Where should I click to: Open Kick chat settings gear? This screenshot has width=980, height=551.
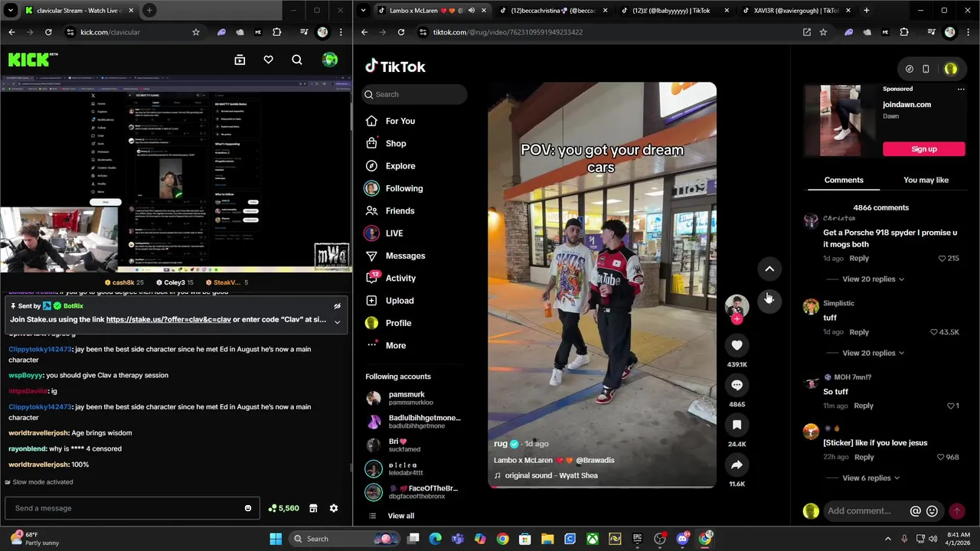(334, 508)
